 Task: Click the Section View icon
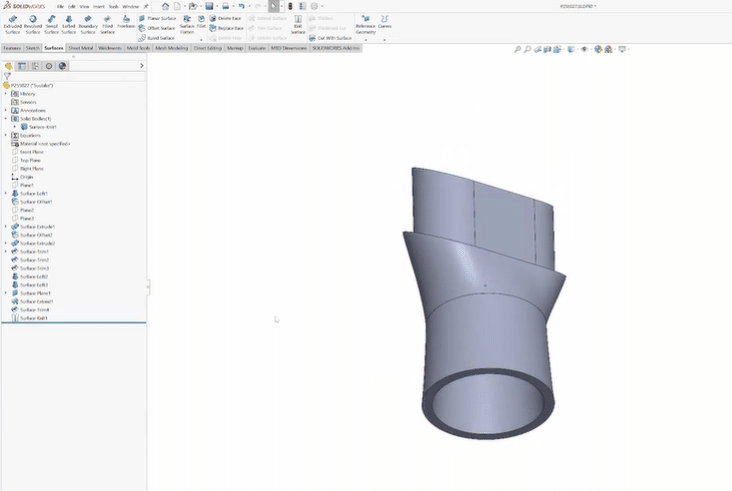coord(547,49)
